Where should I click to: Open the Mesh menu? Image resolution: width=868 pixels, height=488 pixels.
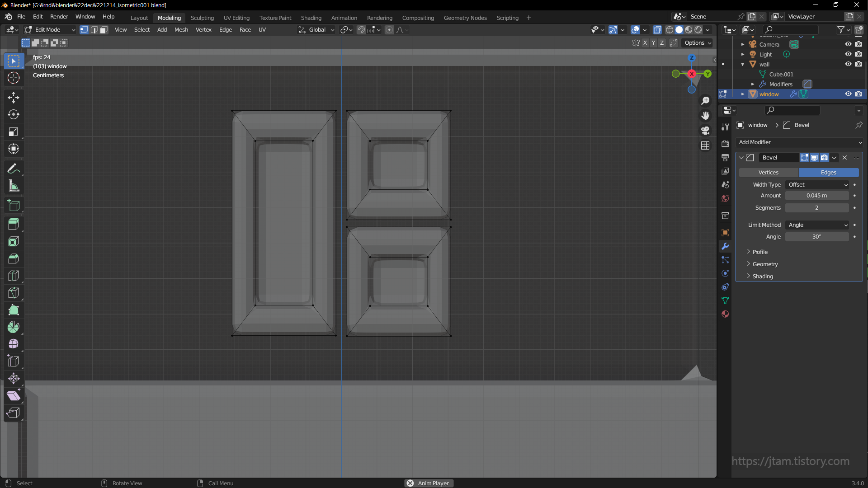tap(181, 30)
